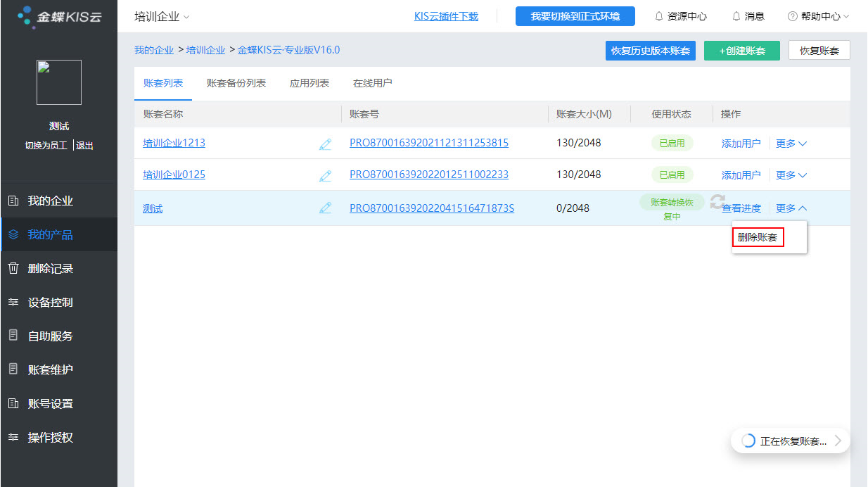The width and height of the screenshot is (868, 487).
Task: Click account number PRO870016392022012511002233
Action: pos(429,175)
